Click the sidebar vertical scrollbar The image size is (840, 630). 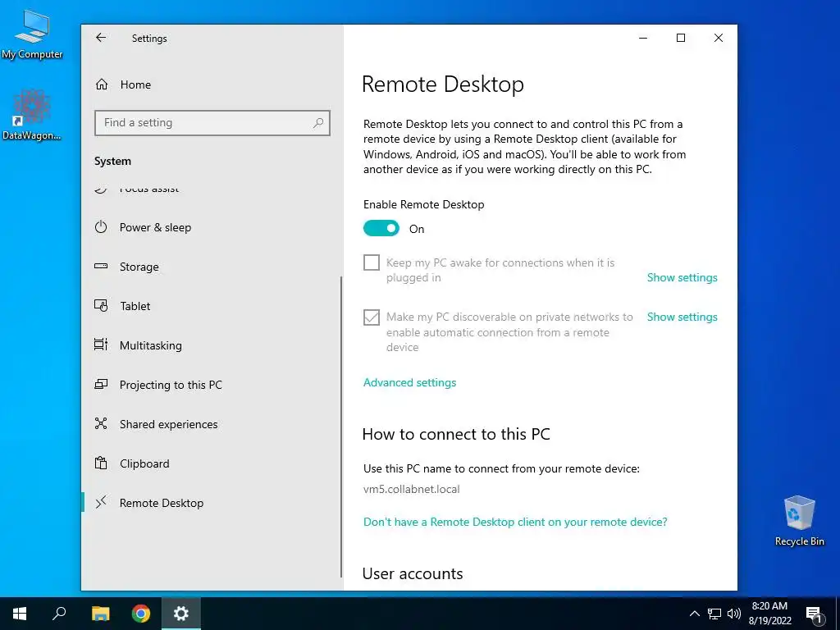pyautogui.click(x=340, y=427)
